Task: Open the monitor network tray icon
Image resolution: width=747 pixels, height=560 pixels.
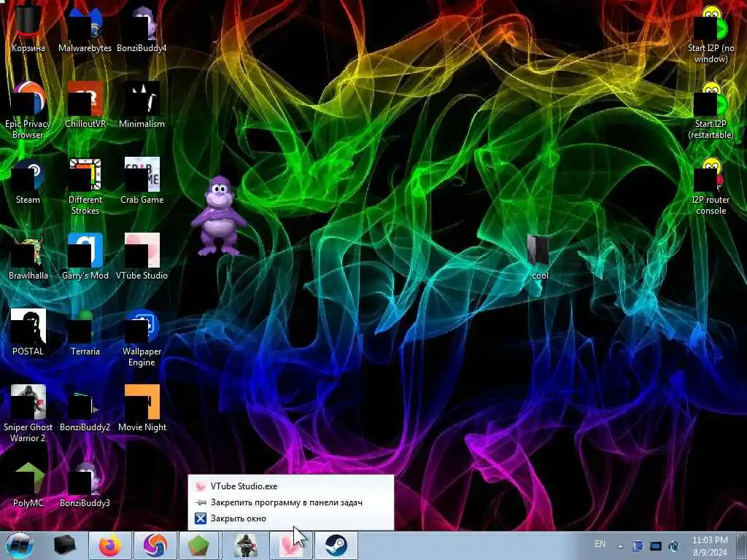Action: (x=656, y=546)
